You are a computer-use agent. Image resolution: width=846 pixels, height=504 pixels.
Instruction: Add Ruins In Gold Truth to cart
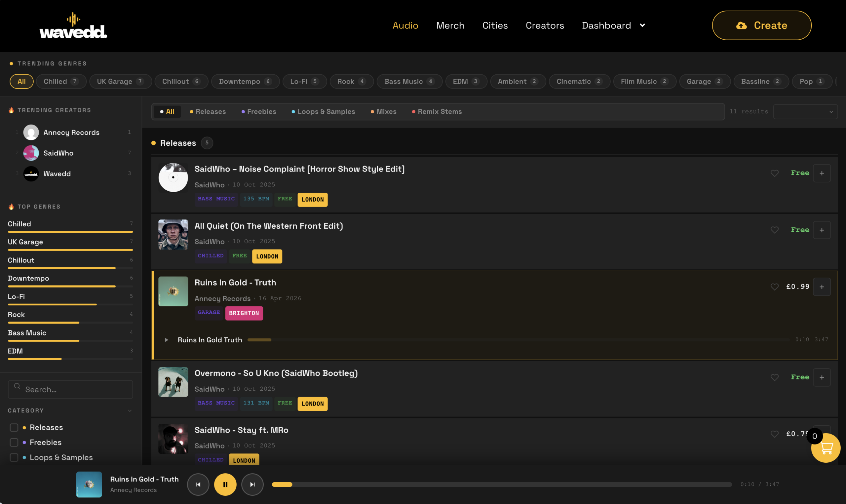[822, 287]
